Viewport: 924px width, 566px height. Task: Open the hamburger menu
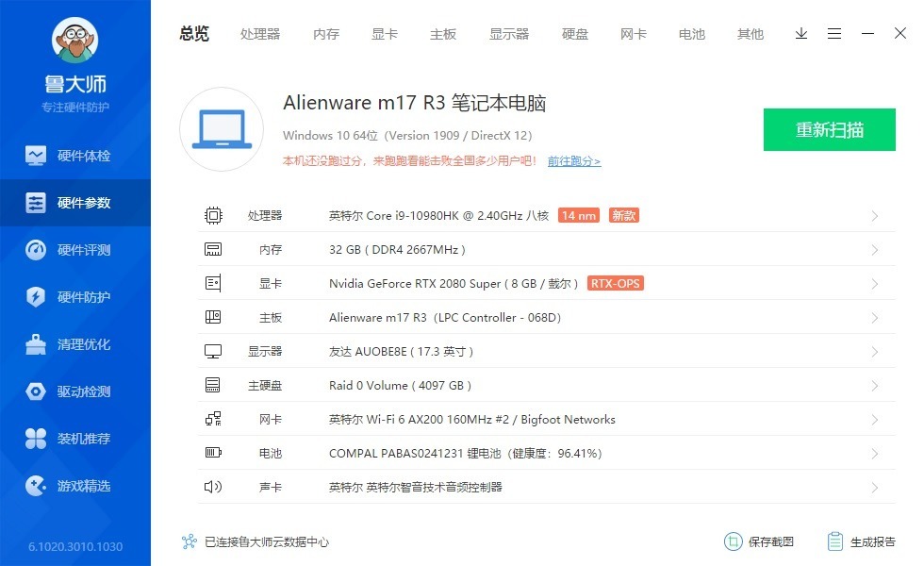click(833, 33)
